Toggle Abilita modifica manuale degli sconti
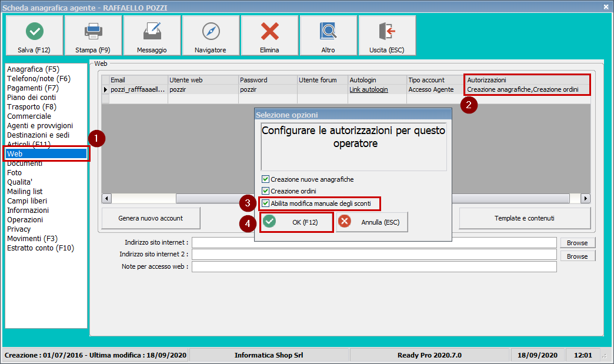Screen dimensions: 614x364 (x=265, y=203)
